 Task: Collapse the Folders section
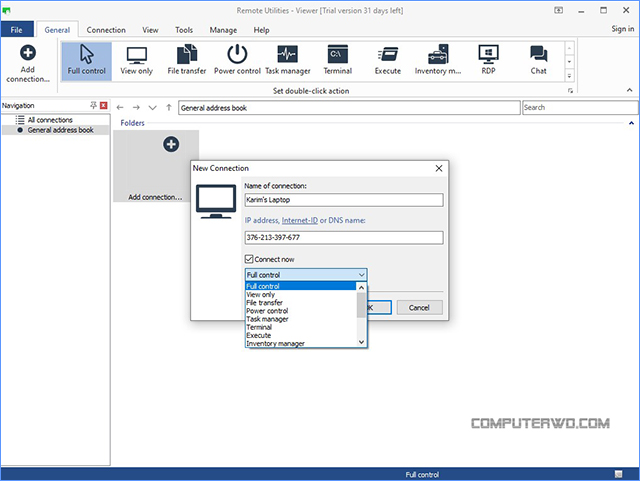coord(631,123)
